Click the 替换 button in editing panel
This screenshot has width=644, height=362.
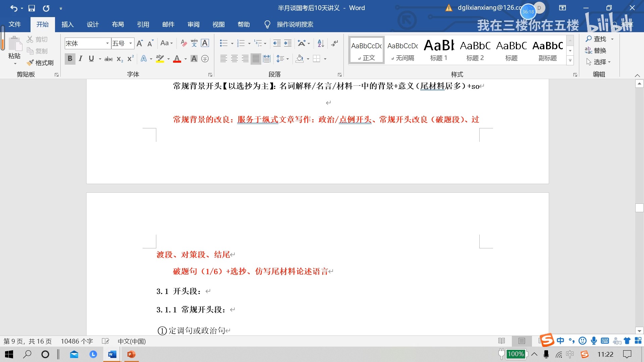pos(597,50)
